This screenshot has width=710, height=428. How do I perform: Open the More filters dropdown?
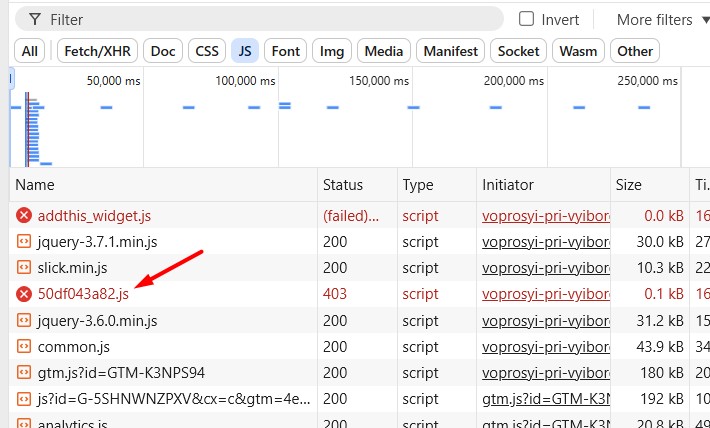coord(663,19)
